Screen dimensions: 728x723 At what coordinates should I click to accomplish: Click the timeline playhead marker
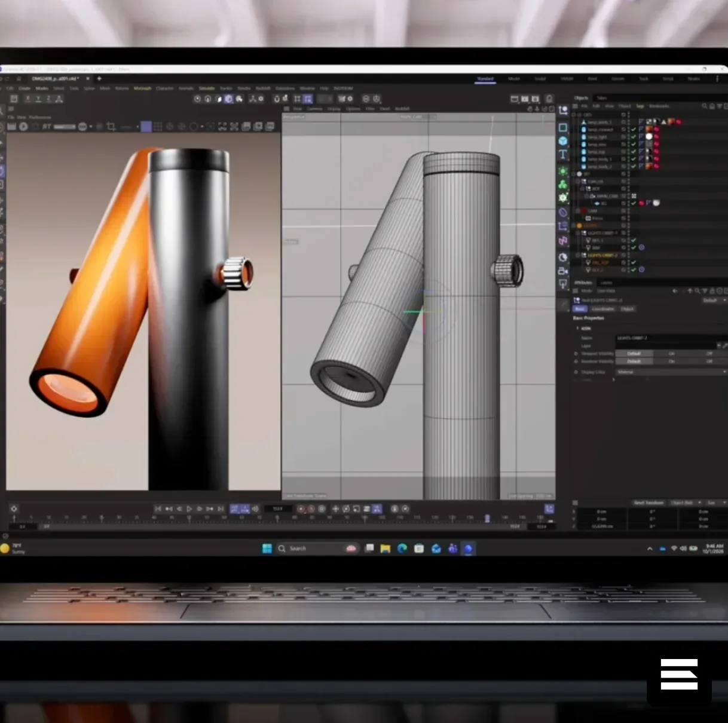coord(487,518)
